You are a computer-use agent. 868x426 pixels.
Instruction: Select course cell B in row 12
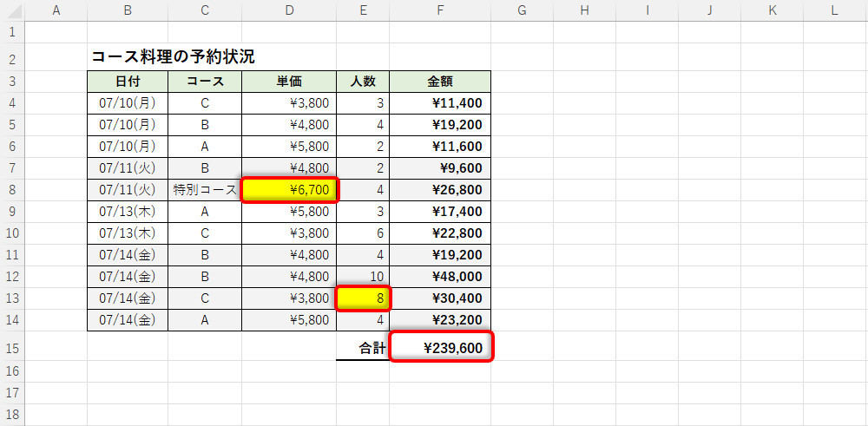pos(205,277)
